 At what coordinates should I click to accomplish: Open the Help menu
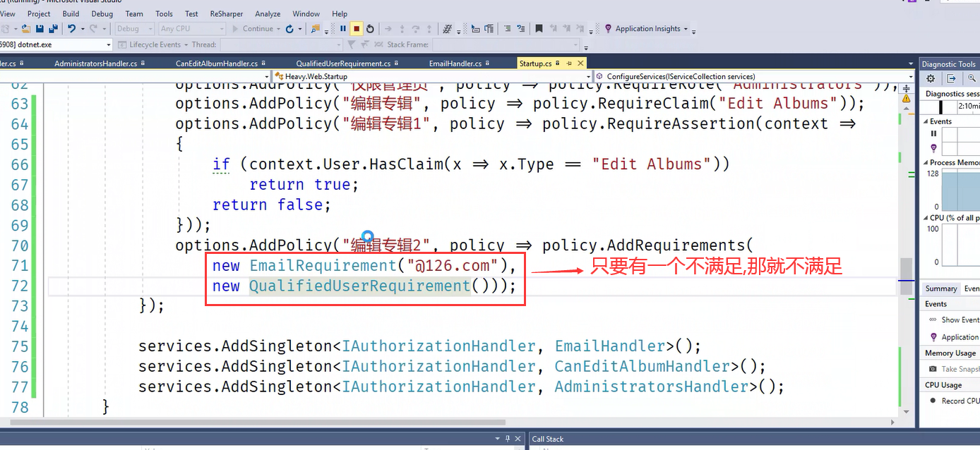point(340,13)
